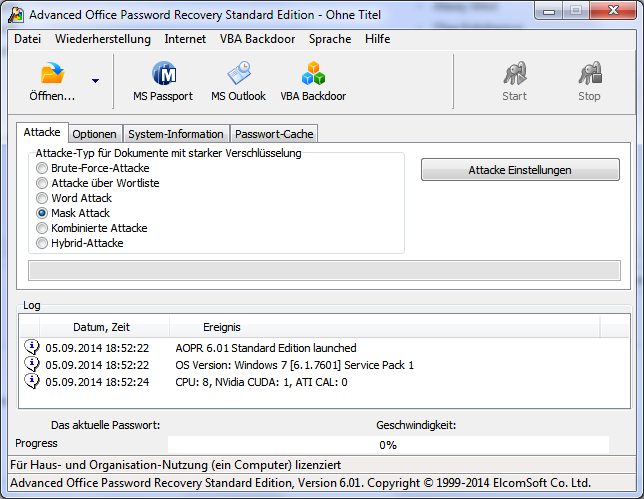Open the Wiederherstellung menu

coord(103,39)
